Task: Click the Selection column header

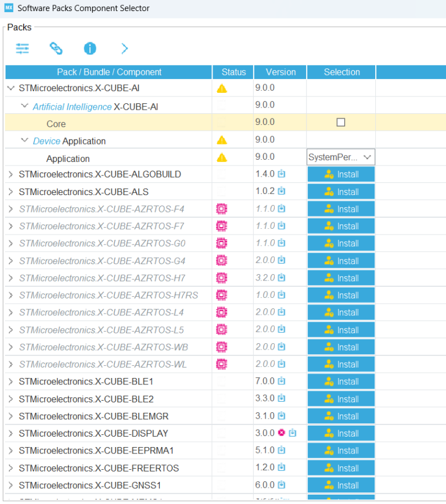Action: click(341, 72)
